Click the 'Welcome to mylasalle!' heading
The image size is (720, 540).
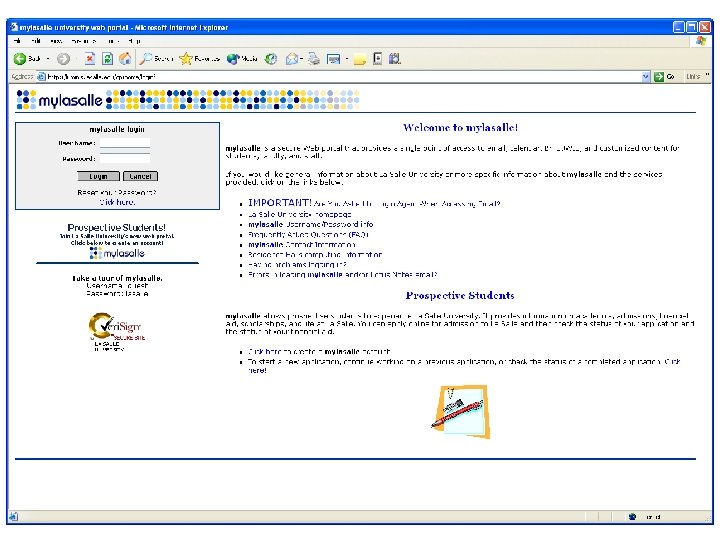[x=461, y=128]
